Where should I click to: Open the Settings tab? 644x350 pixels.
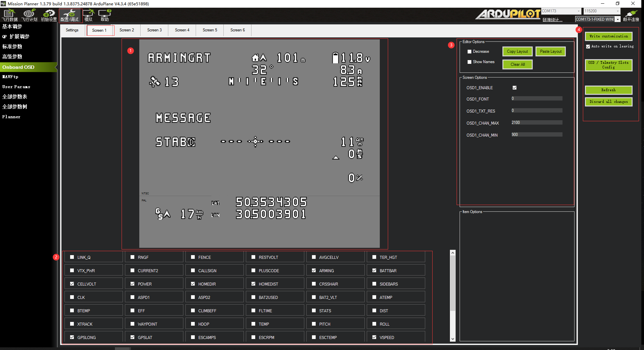pyautogui.click(x=72, y=30)
